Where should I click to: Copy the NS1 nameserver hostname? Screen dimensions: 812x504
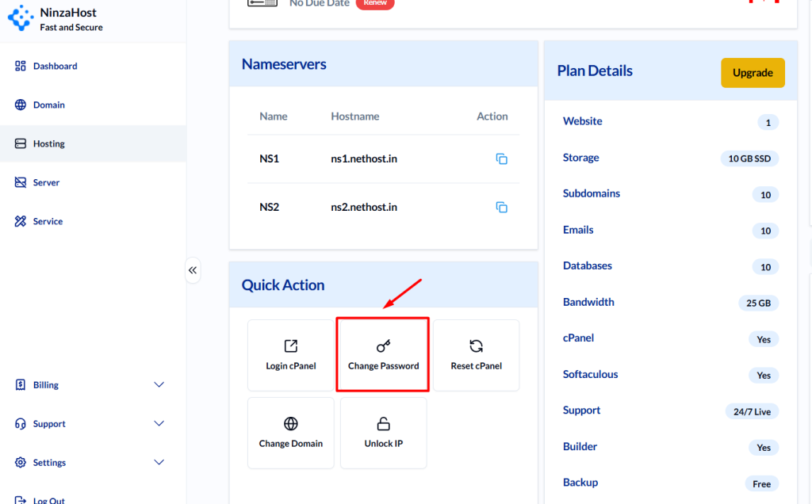pos(501,158)
